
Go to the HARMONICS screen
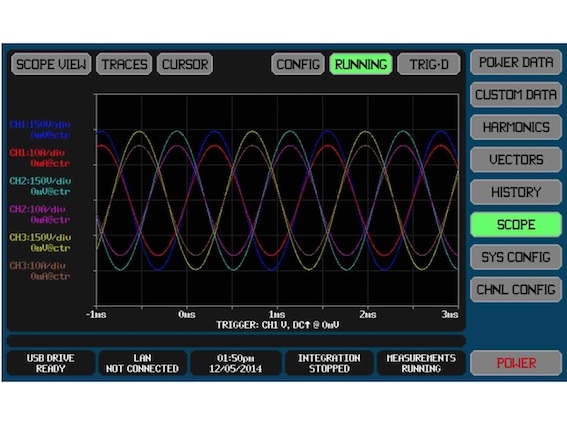[x=516, y=127]
